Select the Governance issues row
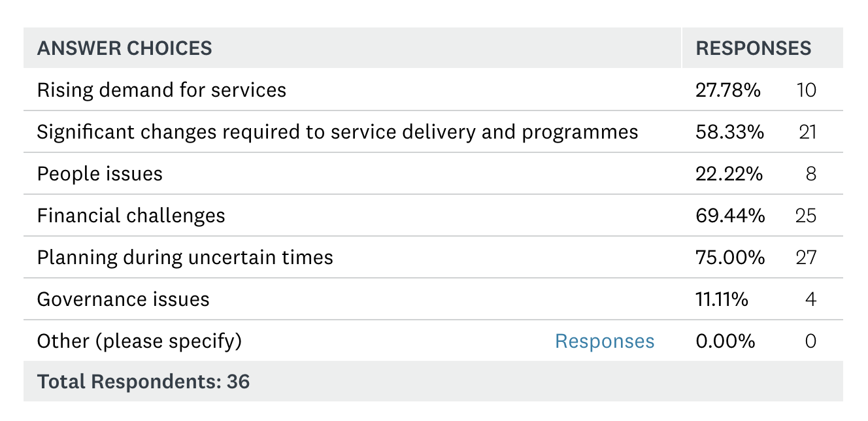The width and height of the screenshot is (868, 421). click(433, 299)
